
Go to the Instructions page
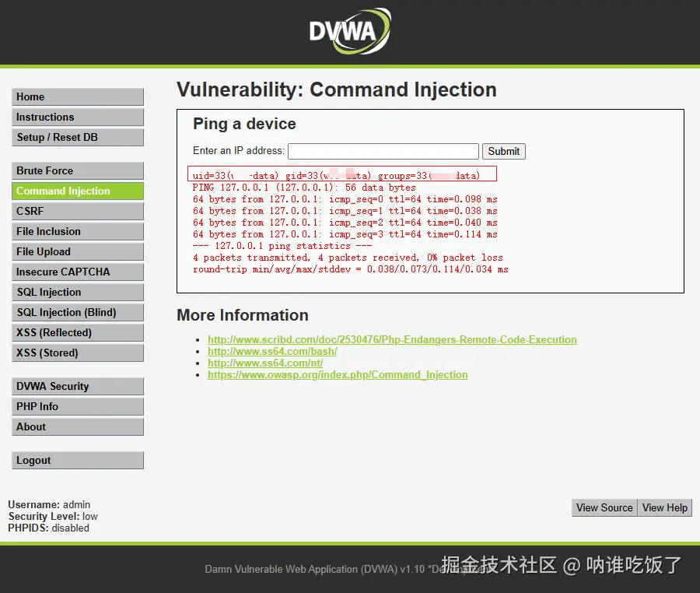click(78, 117)
